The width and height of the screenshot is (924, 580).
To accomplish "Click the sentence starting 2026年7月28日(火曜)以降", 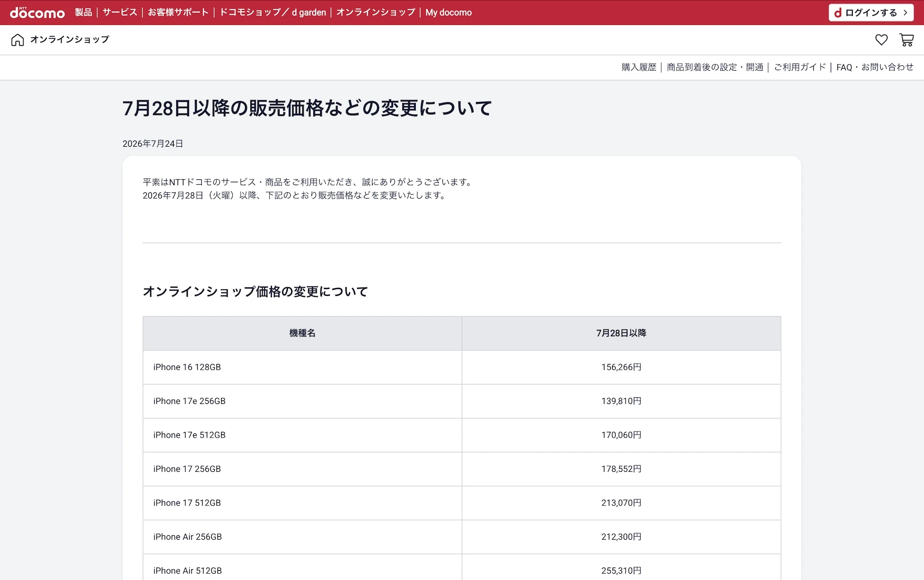I will [295, 196].
